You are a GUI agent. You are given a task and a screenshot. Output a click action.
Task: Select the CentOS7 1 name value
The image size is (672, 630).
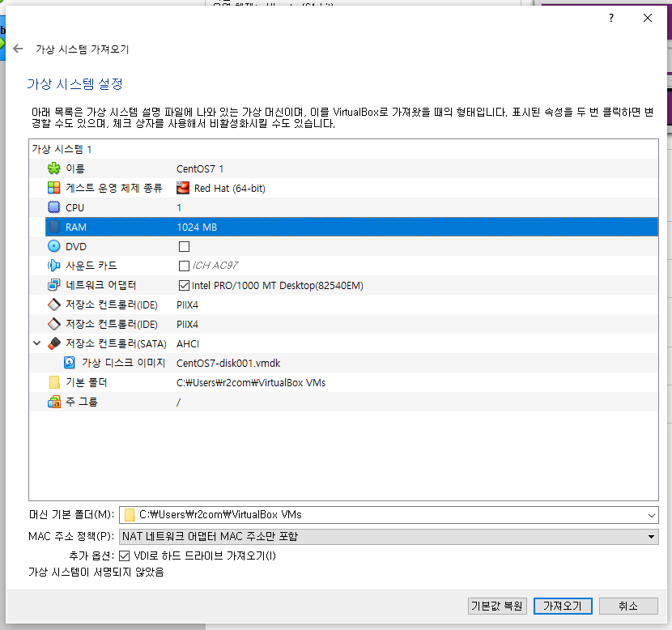click(200, 168)
